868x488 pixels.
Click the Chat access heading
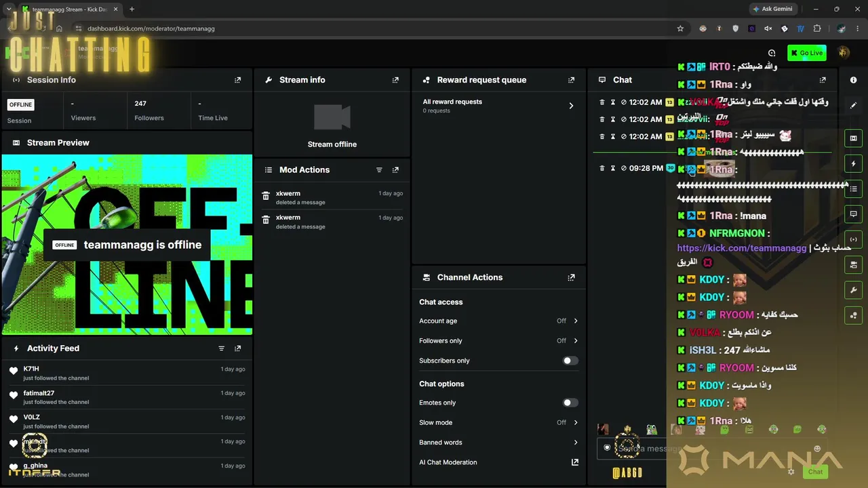441,302
